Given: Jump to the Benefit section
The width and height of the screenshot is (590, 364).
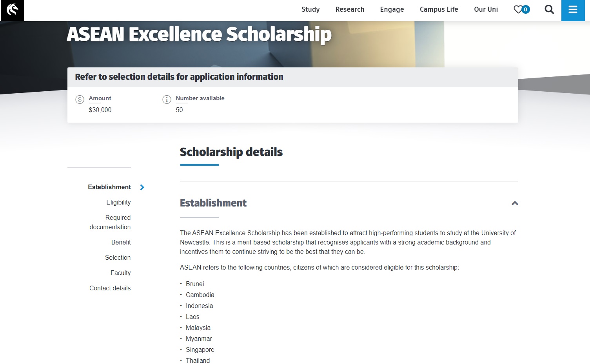Looking at the screenshot, I should pyautogui.click(x=121, y=242).
